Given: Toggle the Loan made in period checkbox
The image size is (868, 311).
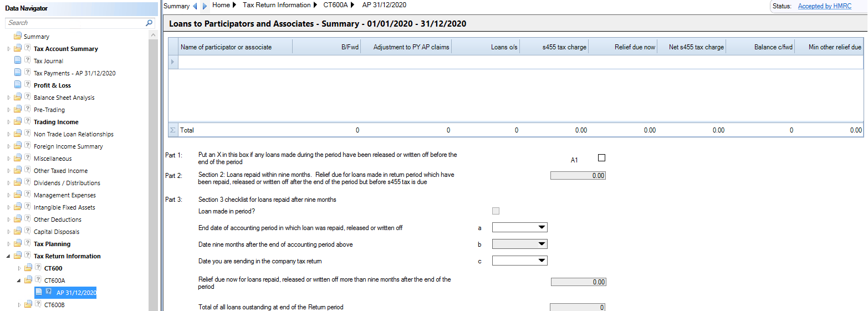Looking at the screenshot, I should pos(496,211).
